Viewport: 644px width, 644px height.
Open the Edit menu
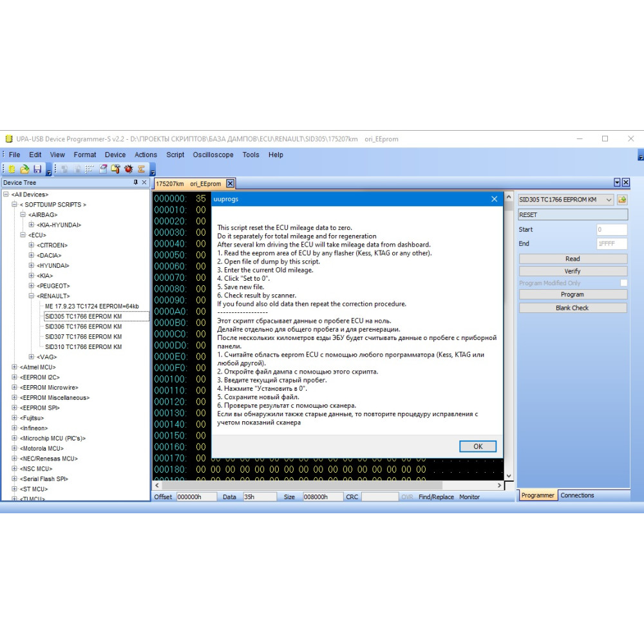coord(35,155)
